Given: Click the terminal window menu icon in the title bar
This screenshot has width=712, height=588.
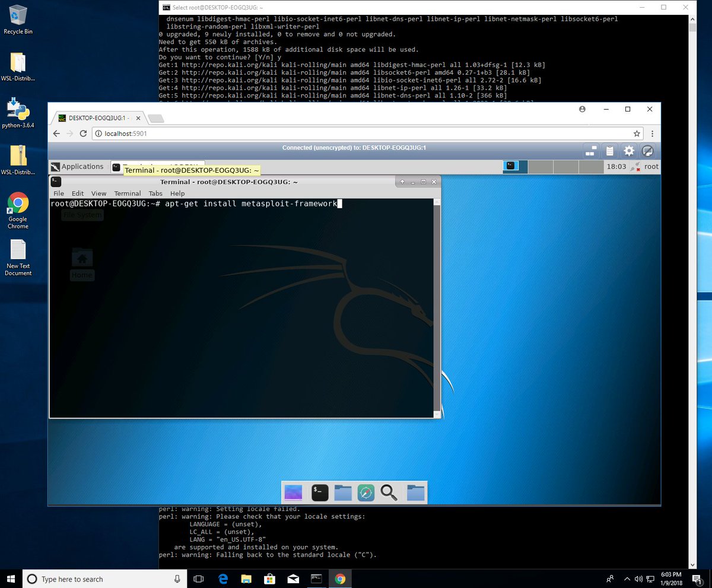Looking at the screenshot, I should [x=56, y=182].
